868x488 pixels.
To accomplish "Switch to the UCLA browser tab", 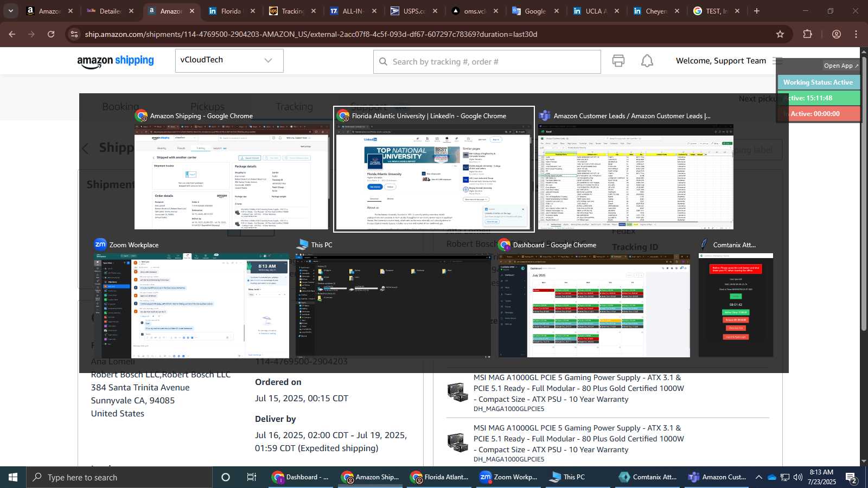I will click(596, 11).
